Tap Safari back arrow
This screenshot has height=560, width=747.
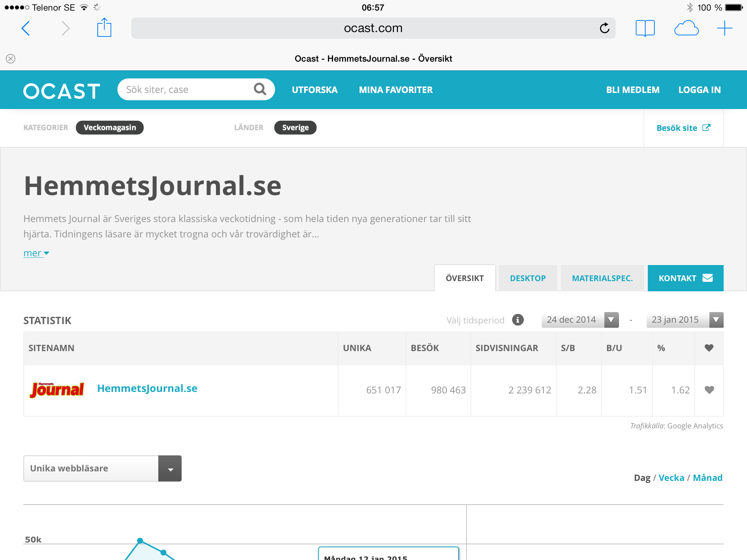[x=26, y=28]
